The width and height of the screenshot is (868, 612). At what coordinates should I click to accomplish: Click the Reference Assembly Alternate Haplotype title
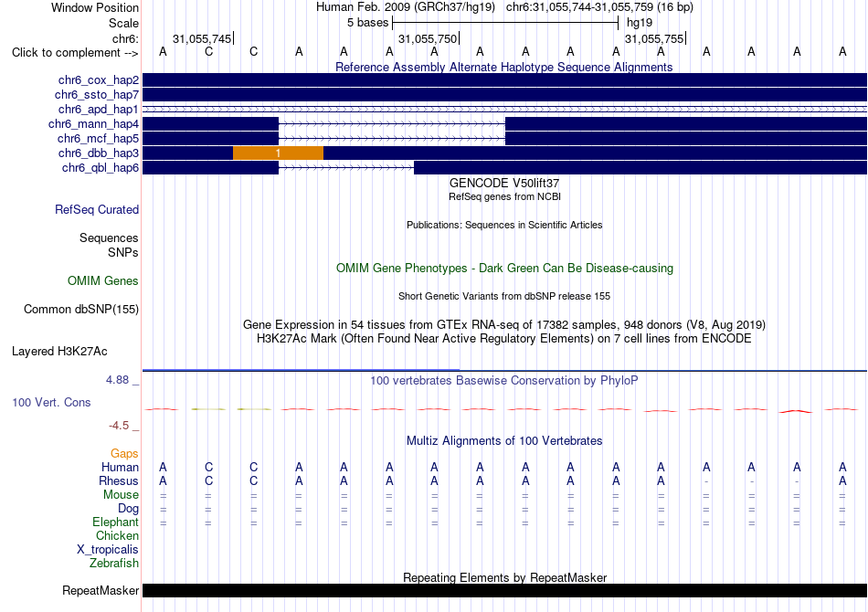tap(504, 67)
